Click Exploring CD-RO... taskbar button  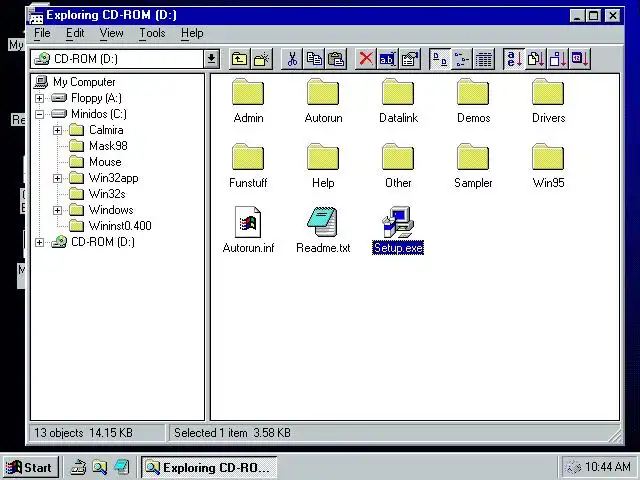[x=209, y=467]
